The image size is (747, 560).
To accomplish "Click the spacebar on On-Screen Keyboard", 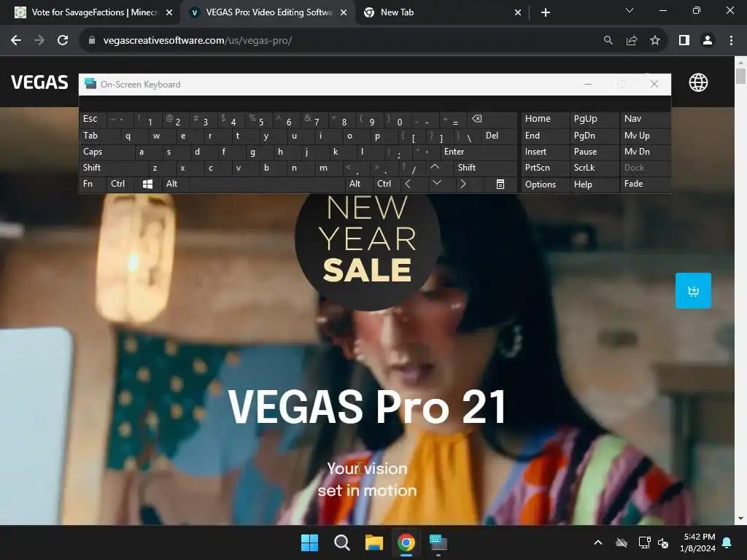I will pyautogui.click(x=267, y=184).
